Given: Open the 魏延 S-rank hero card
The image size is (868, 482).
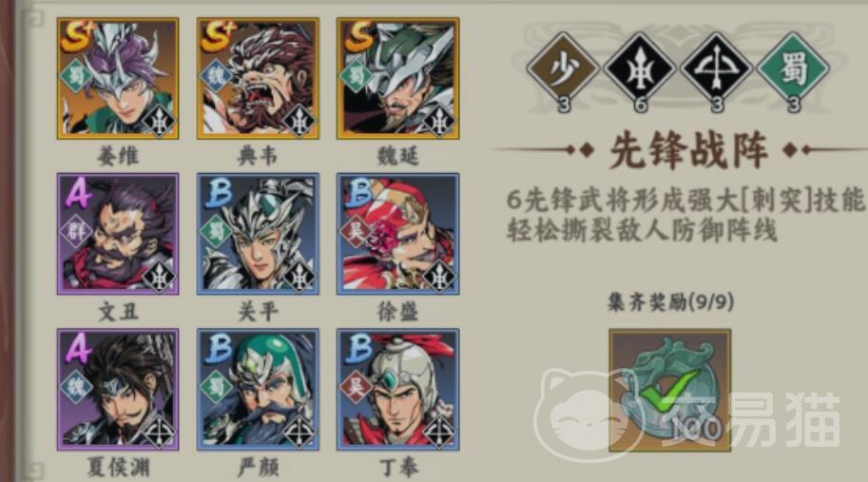Looking at the screenshot, I should (x=398, y=79).
